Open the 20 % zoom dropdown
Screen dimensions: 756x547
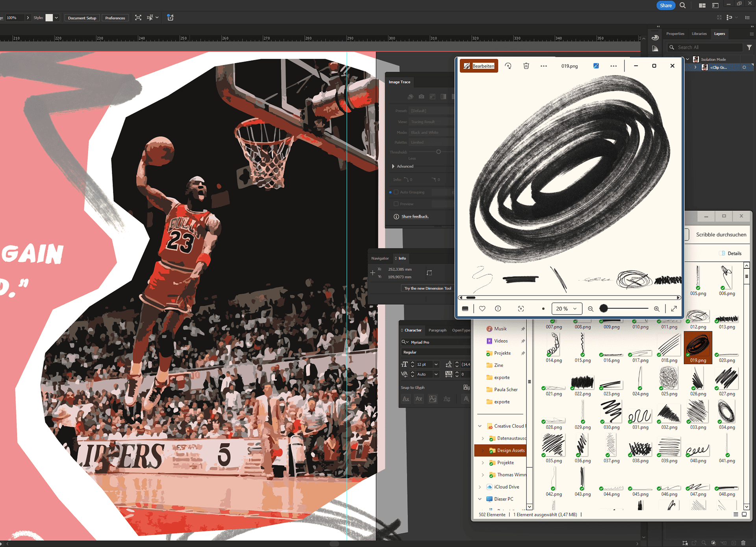(x=567, y=309)
